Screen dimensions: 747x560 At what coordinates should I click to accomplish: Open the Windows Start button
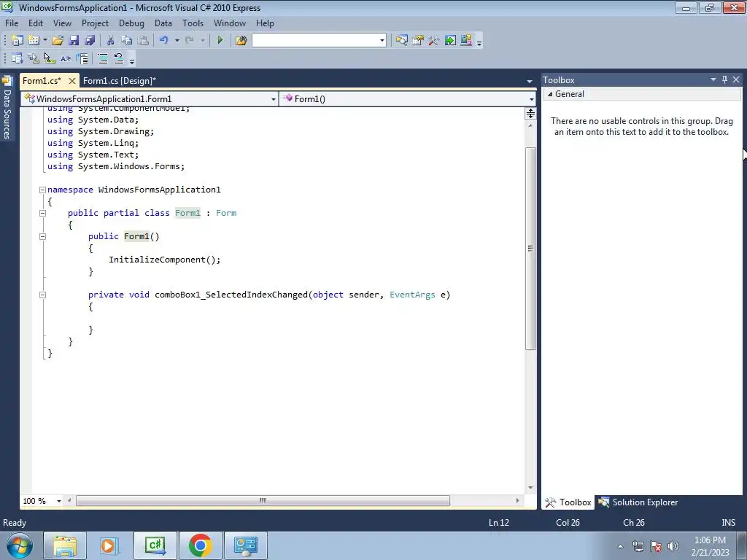tap(20, 545)
